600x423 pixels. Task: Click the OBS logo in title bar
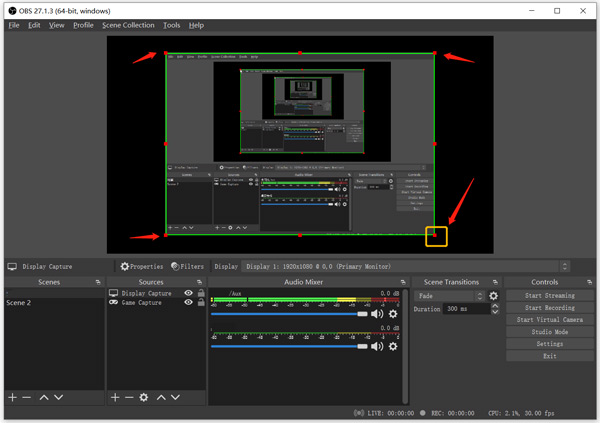coord(12,11)
